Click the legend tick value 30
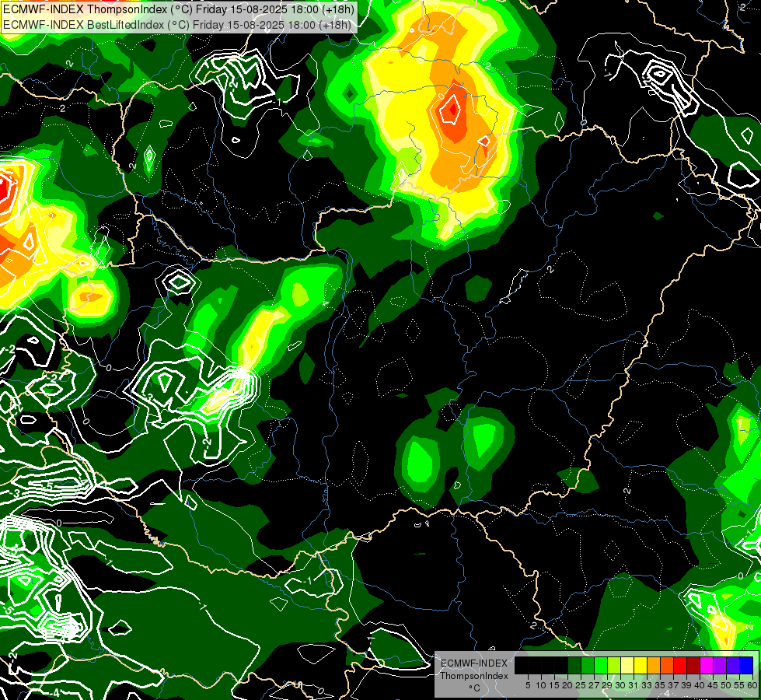This screenshot has height=700, width=761. 620,685
